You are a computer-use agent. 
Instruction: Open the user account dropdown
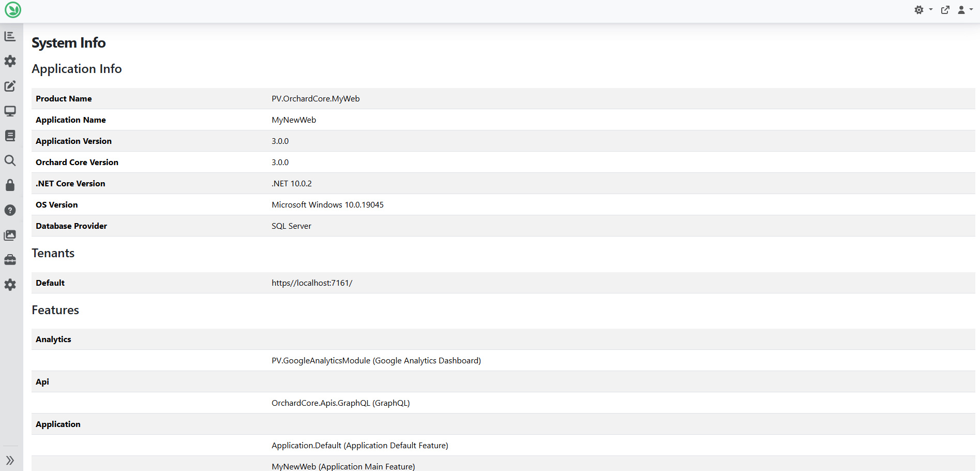tap(965, 10)
